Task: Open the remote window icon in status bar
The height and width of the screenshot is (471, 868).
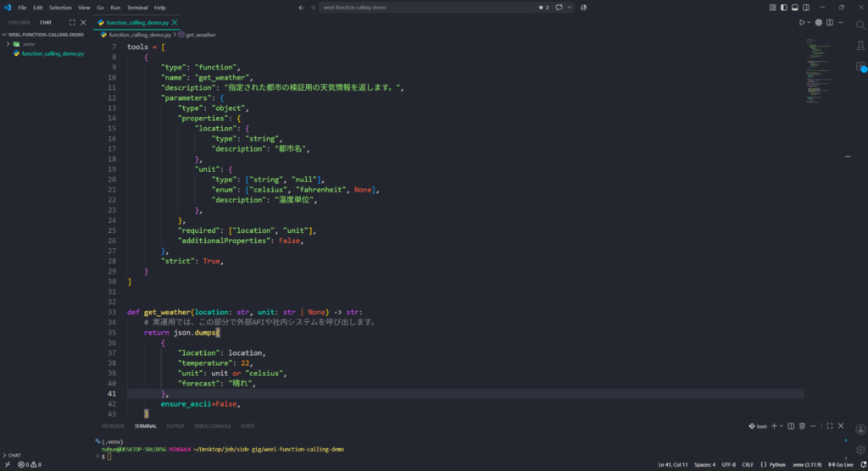Action: (7, 465)
